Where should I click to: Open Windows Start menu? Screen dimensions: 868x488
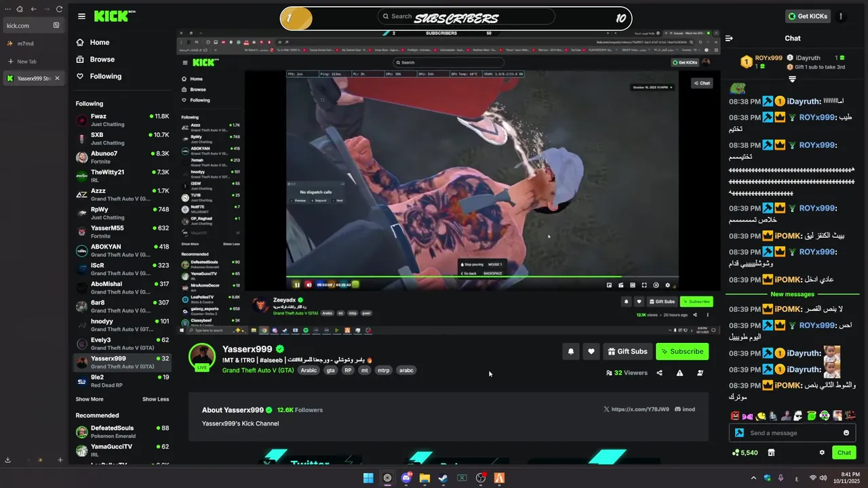click(x=368, y=478)
